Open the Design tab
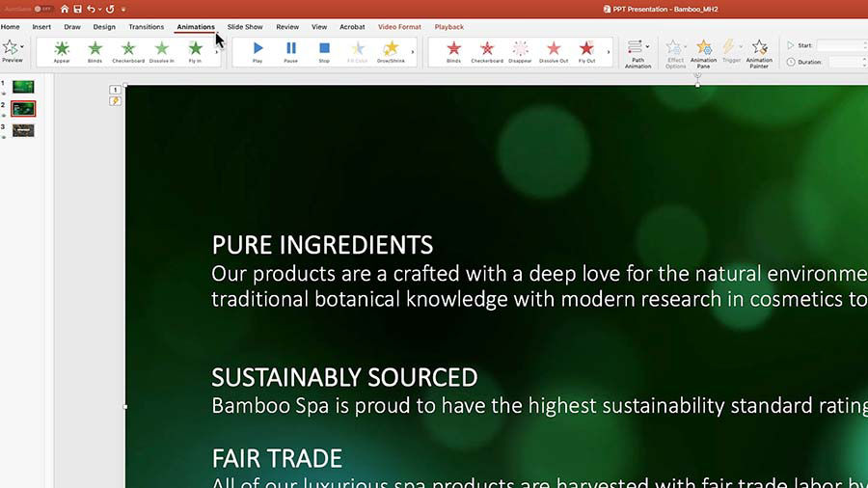Image resolution: width=868 pixels, height=488 pixels. pyautogui.click(x=104, y=27)
